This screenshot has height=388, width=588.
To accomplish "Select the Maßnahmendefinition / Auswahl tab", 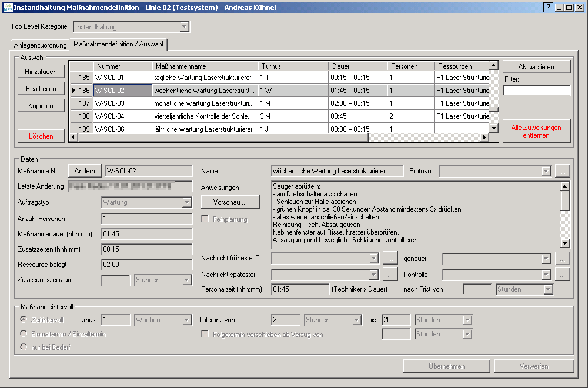I will (119, 44).
